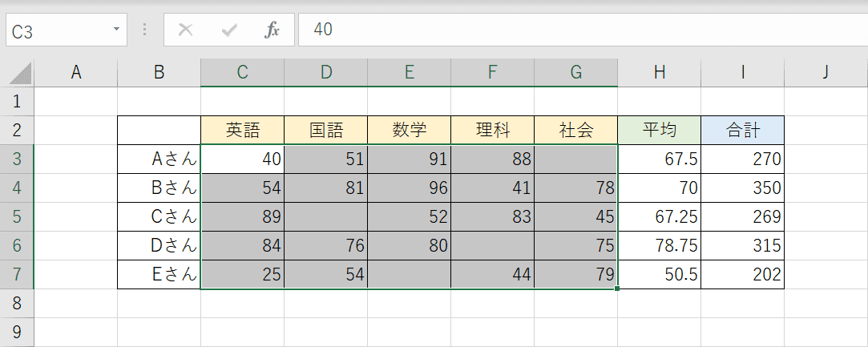Click the Insert Function fx icon

click(271, 30)
